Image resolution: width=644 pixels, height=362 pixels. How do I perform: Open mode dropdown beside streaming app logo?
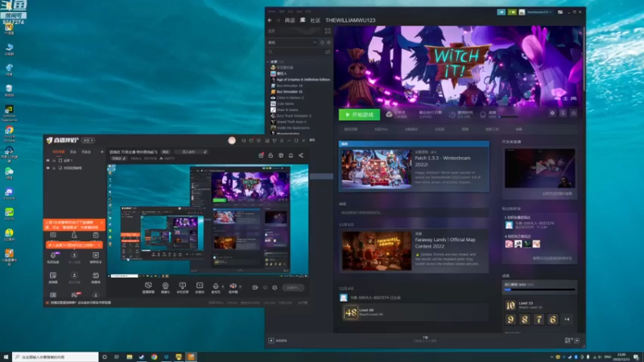click(88, 140)
